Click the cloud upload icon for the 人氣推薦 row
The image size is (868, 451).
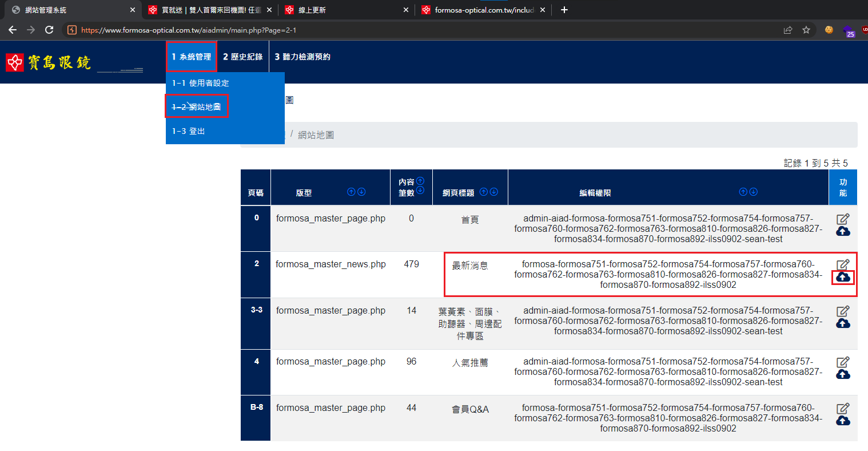(x=843, y=374)
